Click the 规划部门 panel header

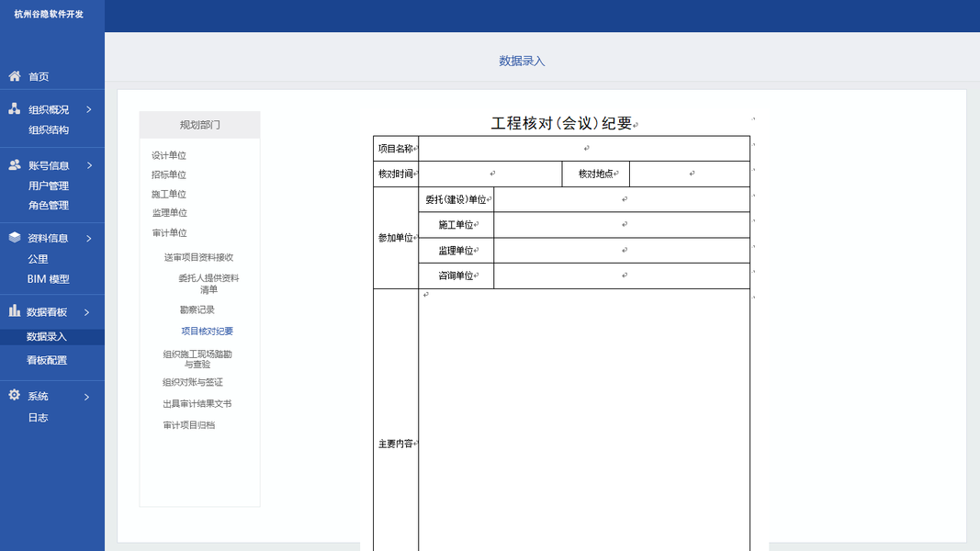tap(199, 125)
